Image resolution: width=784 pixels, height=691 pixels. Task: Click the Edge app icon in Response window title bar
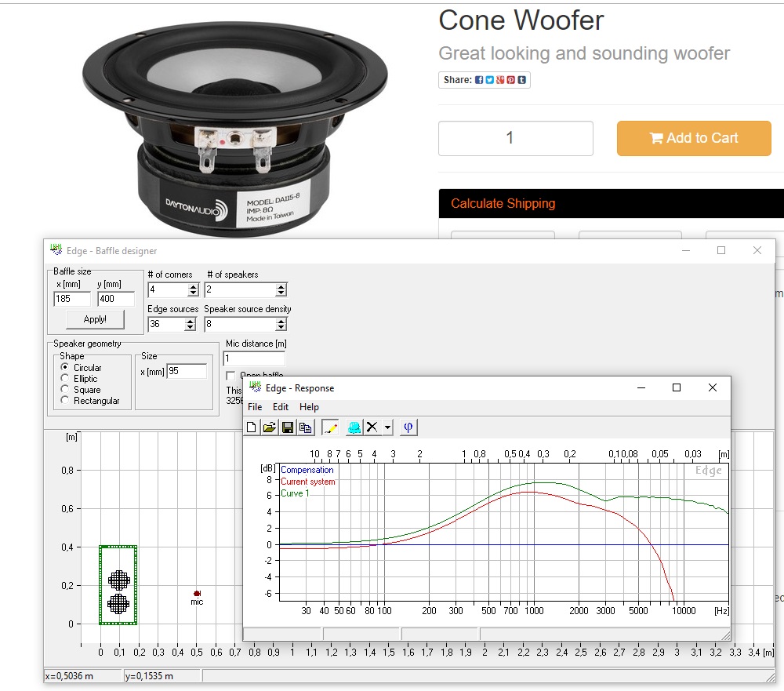click(x=255, y=387)
